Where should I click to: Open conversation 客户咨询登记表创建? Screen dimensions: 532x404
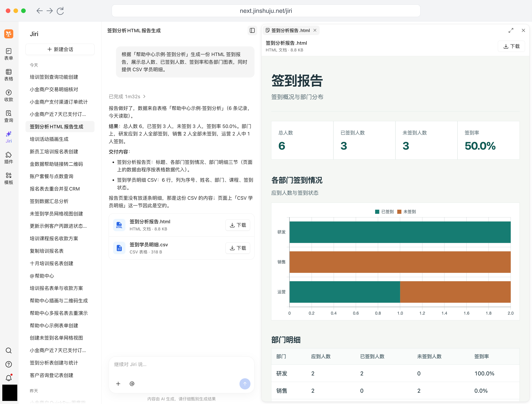pos(60,375)
